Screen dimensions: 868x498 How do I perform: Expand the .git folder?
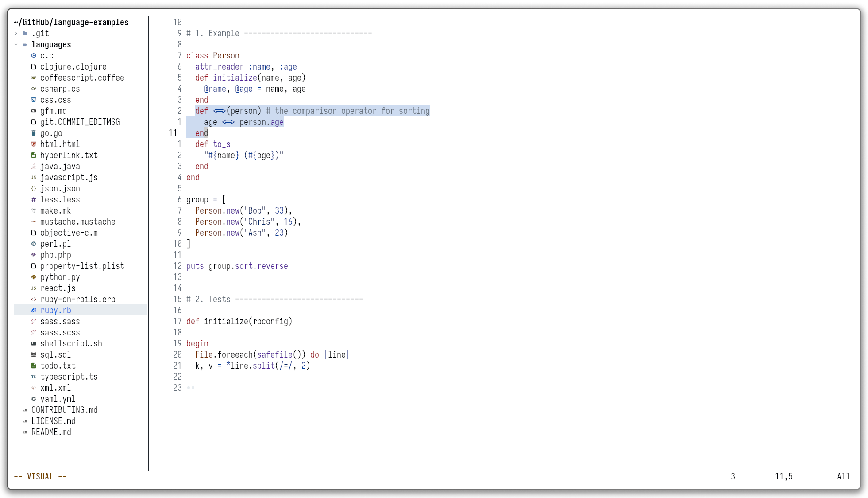pyautogui.click(x=16, y=33)
